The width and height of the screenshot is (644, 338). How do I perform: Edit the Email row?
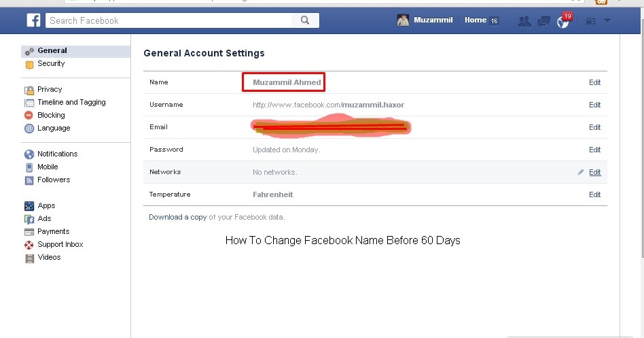click(x=594, y=127)
